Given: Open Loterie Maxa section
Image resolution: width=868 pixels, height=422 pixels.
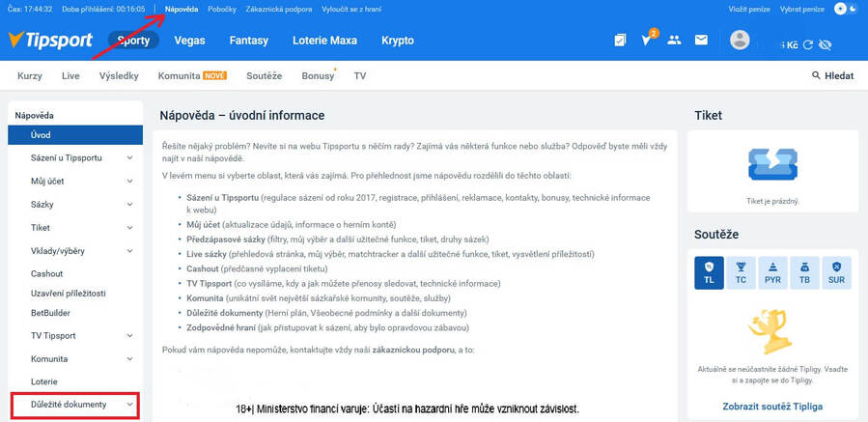Looking at the screenshot, I should click(325, 41).
